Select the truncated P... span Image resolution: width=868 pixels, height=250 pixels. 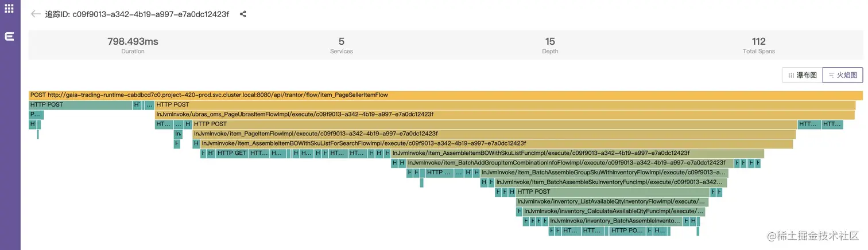click(x=36, y=115)
